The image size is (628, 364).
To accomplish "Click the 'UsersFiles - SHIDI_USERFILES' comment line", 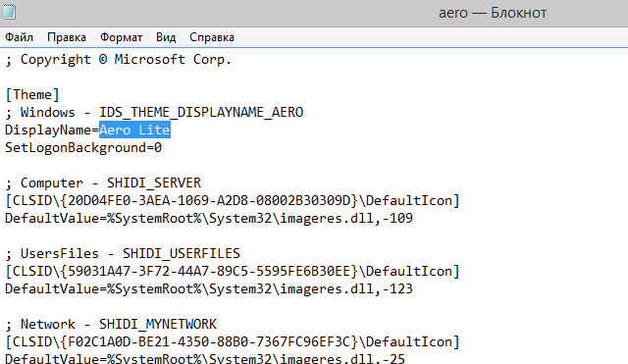I will [123, 253].
